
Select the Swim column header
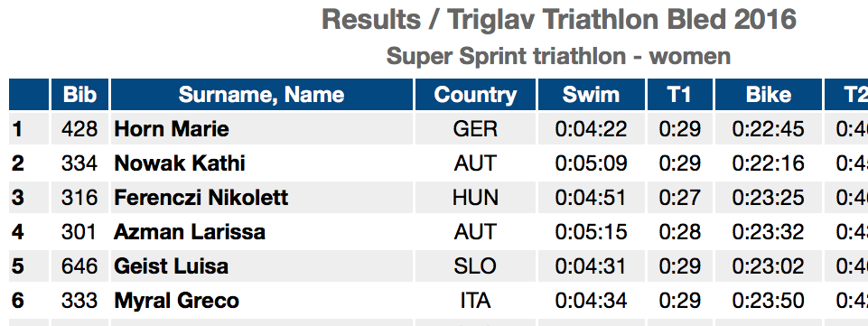pos(592,95)
